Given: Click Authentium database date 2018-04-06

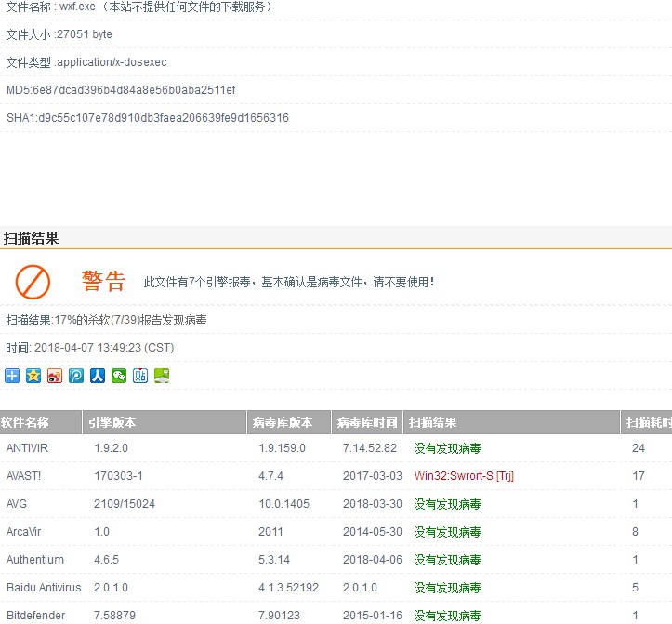Looking at the screenshot, I should [x=373, y=560].
